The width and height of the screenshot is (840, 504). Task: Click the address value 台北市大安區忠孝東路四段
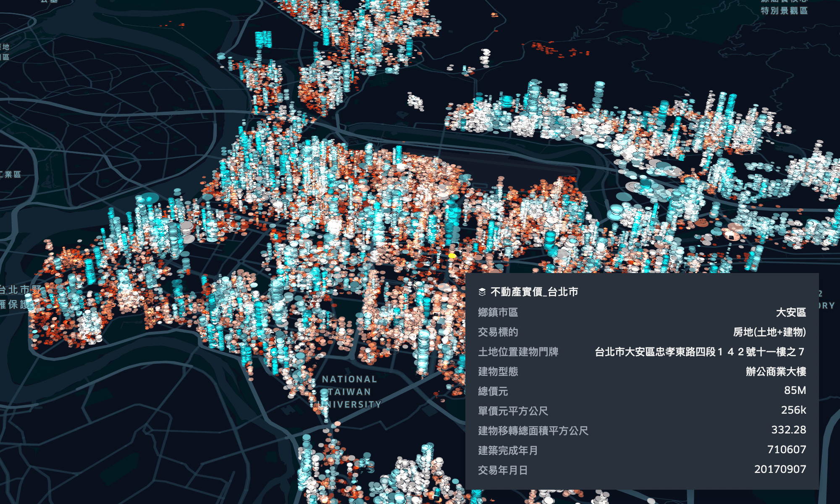[700, 352]
